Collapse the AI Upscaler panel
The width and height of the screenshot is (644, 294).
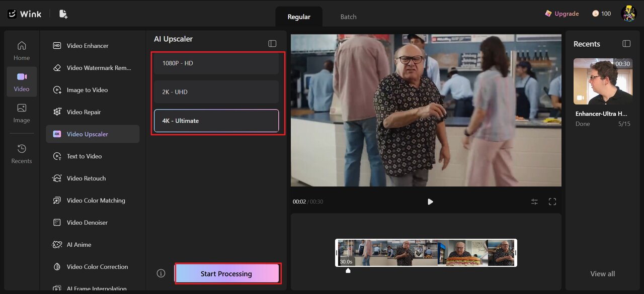click(272, 44)
